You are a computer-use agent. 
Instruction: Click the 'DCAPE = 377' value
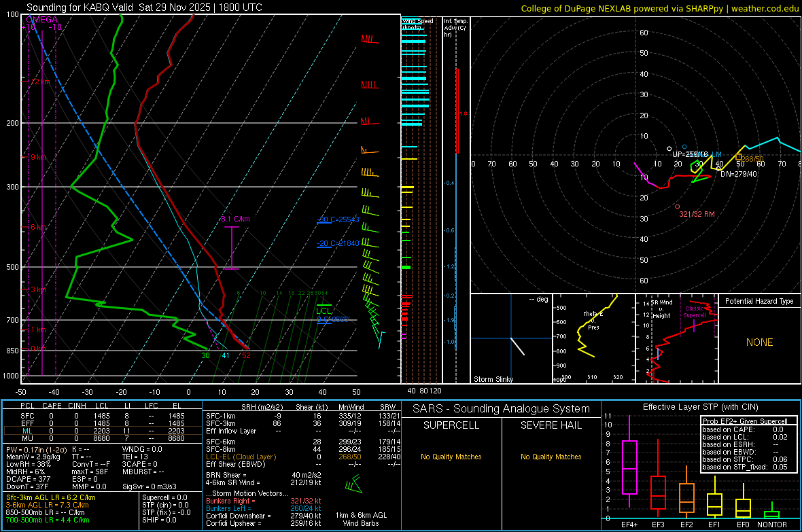[x=28, y=479]
